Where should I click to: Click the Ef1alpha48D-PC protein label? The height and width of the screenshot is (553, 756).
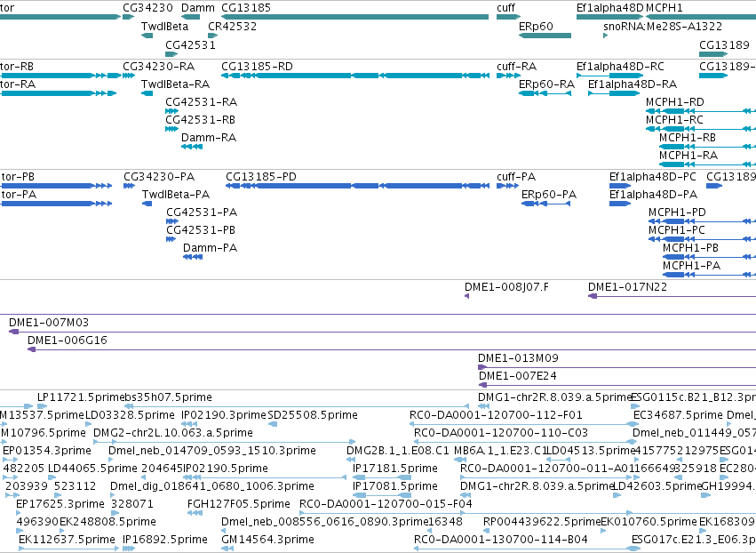[x=653, y=177]
